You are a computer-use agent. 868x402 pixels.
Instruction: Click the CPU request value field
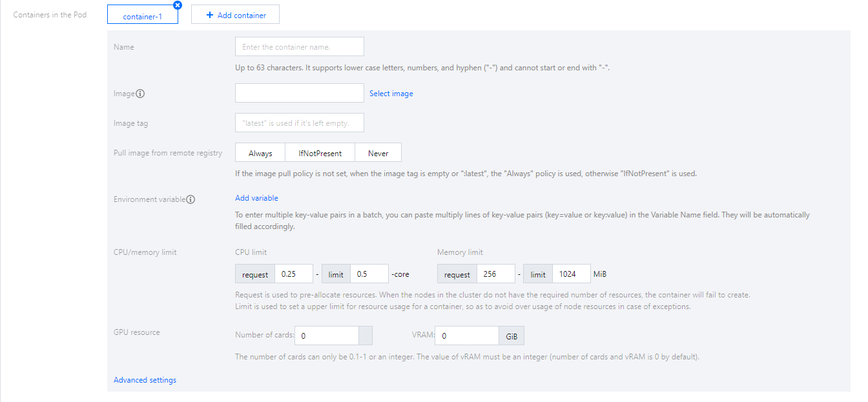pyautogui.click(x=294, y=274)
